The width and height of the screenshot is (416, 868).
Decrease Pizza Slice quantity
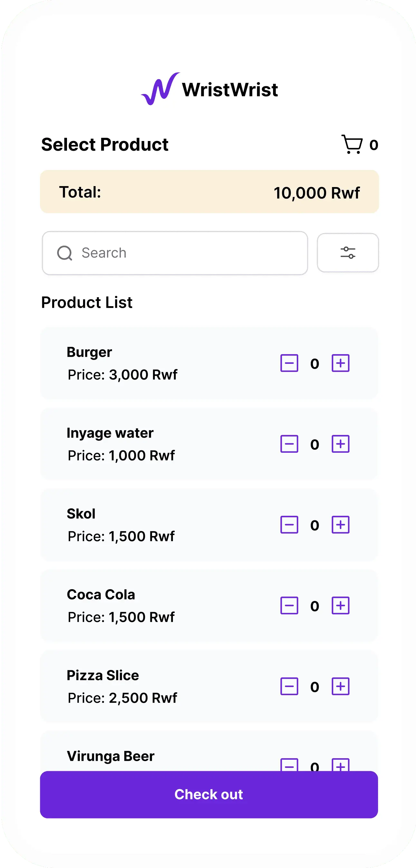[x=289, y=687]
